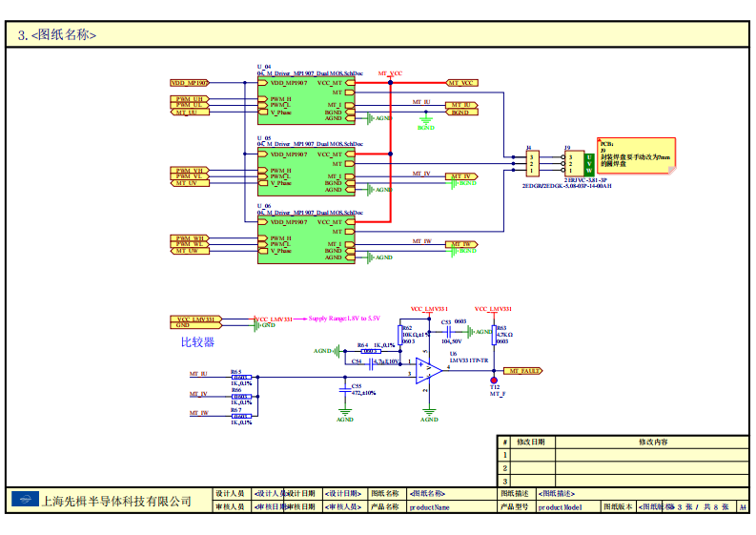Click the VDD_MP1907 input port
Viewport: 756px width, 535px height.
[190, 83]
